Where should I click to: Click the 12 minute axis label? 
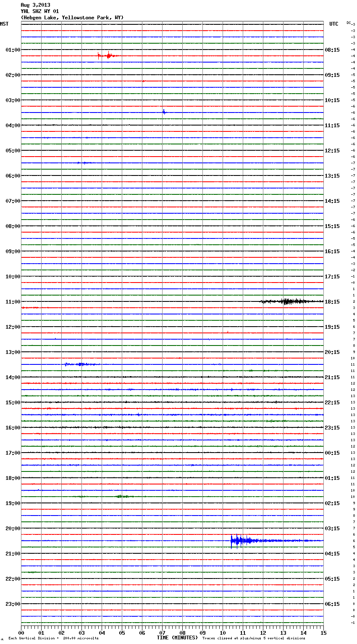pos(263,633)
